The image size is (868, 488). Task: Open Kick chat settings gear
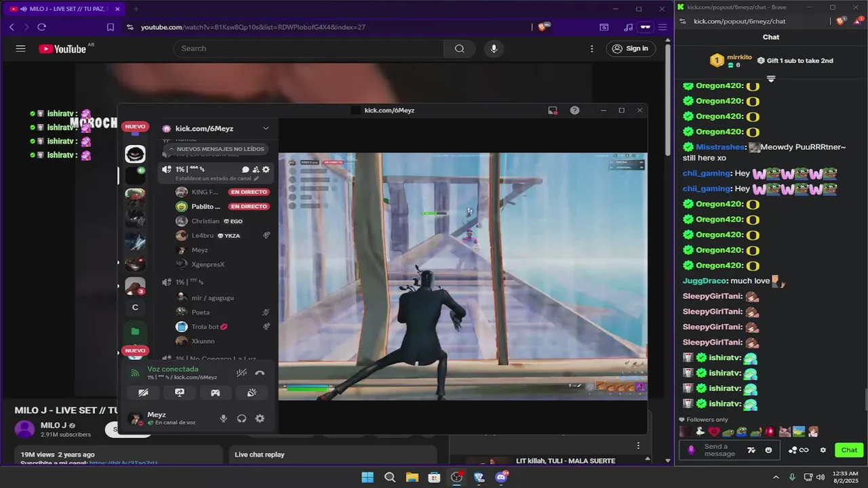coord(823,450)
